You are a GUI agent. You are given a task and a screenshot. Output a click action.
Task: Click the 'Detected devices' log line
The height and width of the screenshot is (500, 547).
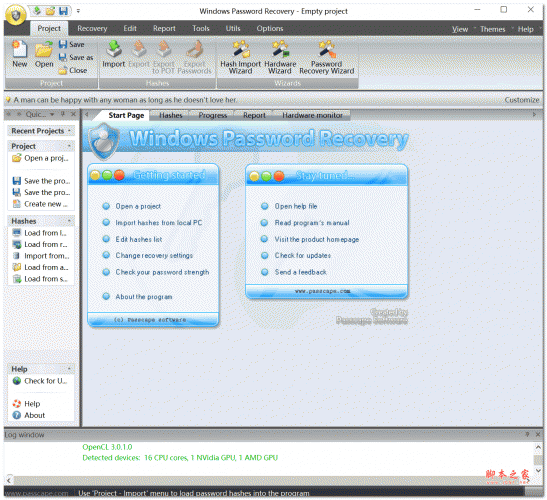pos(180,458)
